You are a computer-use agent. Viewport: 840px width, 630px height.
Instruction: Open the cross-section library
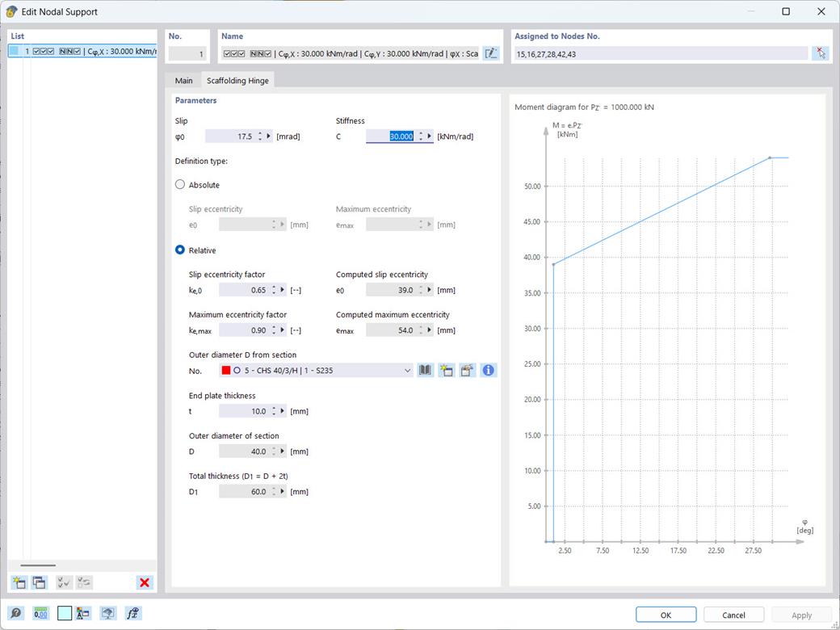[x=425, y=370]
